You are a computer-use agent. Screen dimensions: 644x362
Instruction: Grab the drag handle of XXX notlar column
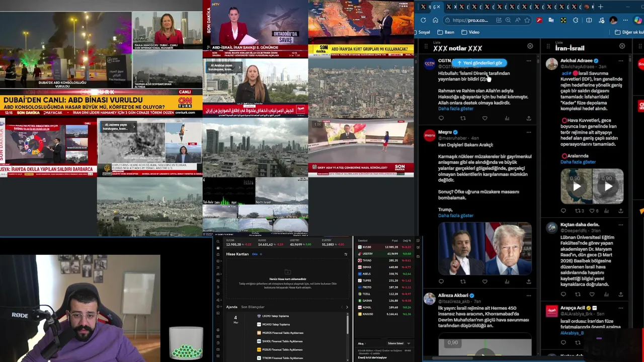coord(426,47)
